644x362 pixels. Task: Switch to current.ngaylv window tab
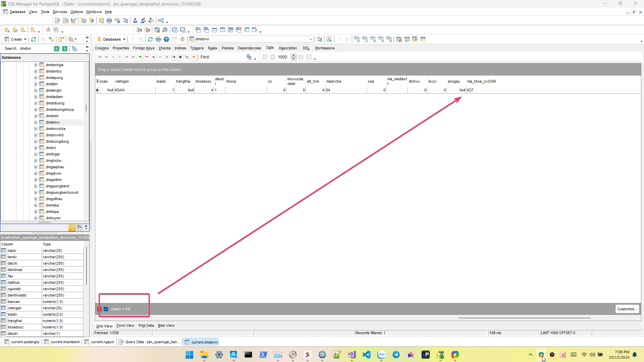point(99,342)
